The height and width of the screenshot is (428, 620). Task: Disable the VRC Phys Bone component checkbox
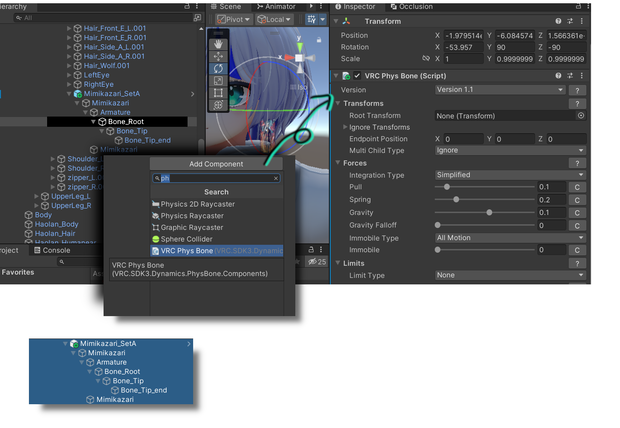coord(357,76)
